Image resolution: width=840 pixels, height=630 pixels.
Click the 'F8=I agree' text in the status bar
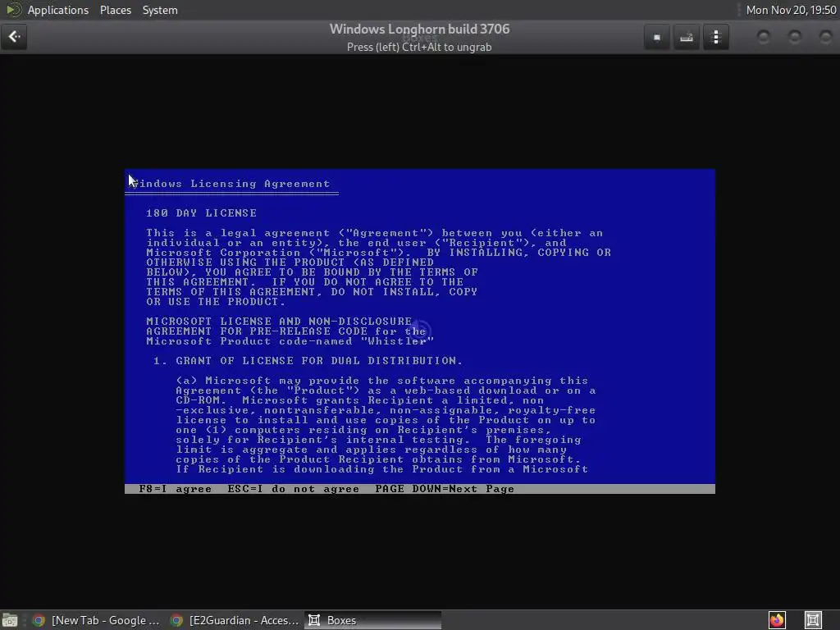click(x=176, y=489)
